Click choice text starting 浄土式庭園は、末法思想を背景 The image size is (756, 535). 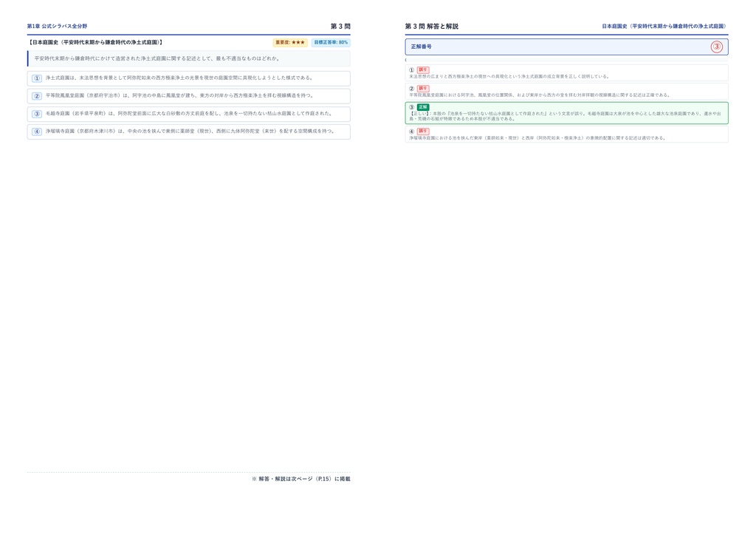[x=180, y=78]
